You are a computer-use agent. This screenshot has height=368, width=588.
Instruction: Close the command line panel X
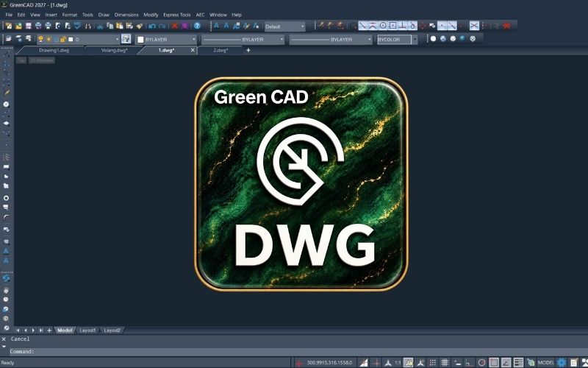tap(4, 339)
